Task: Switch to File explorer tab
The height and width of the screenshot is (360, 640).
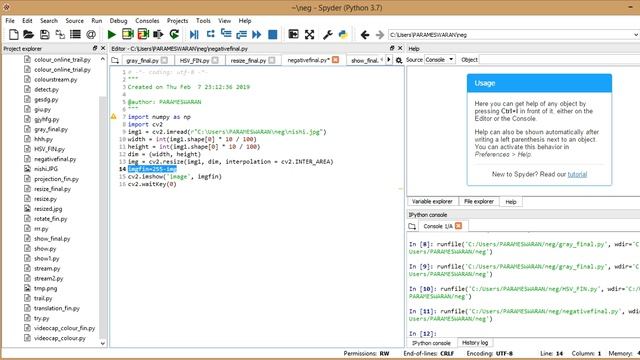Action: click(x=479, y=202)
